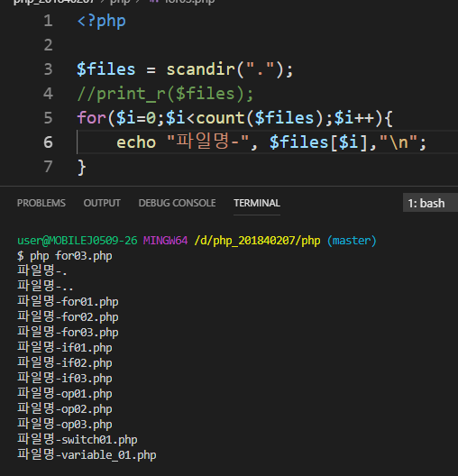Click line number 3 in the gutter
This screenshot has width=458, height=476.
48,69
